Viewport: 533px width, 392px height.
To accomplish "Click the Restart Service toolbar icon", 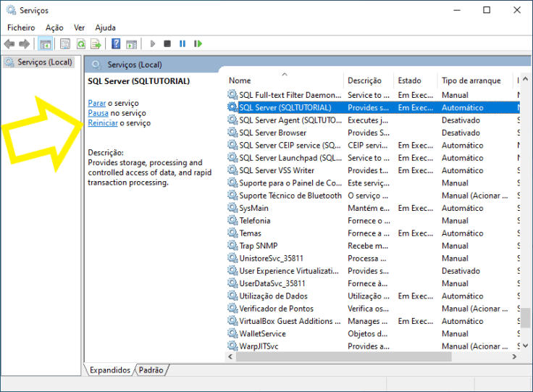I will [x=198, y=44].
